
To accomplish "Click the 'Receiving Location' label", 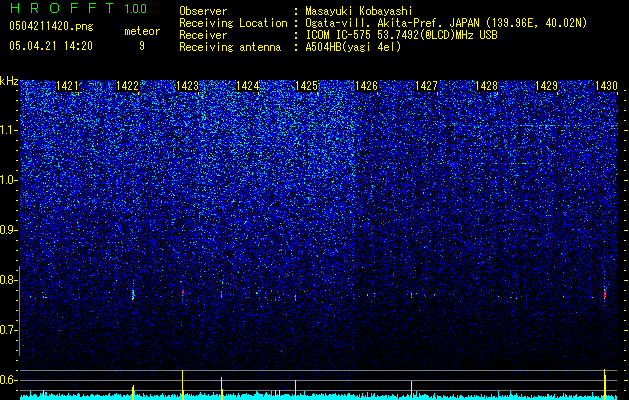I will 233,23.
